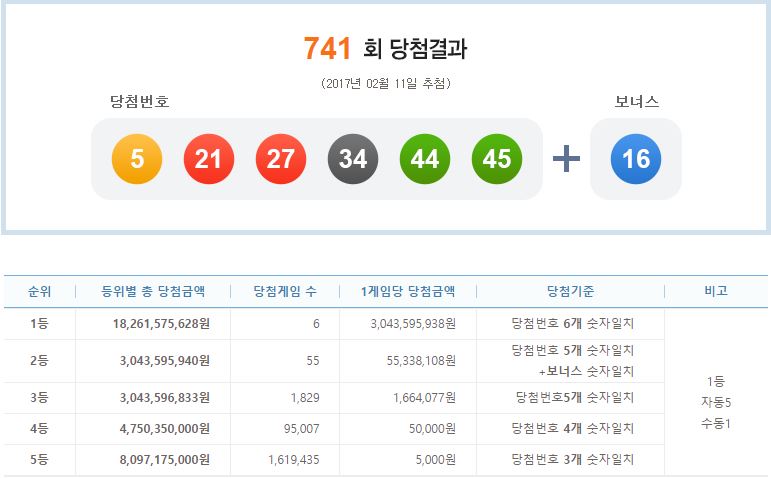
Task: Click the gray number 34 ball
Action: coord(353,159)
